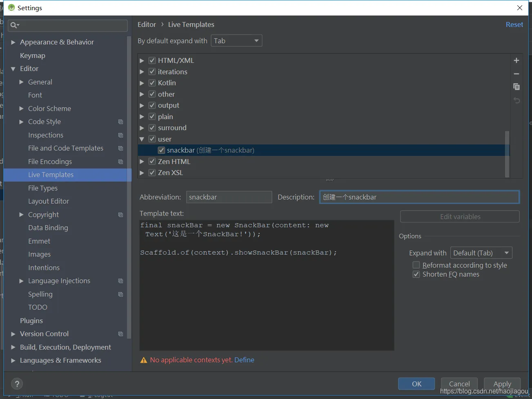This screenshot has width=532, height=399.
Task: Click the restore deleted templates undo icon
Action: [516, 100]
